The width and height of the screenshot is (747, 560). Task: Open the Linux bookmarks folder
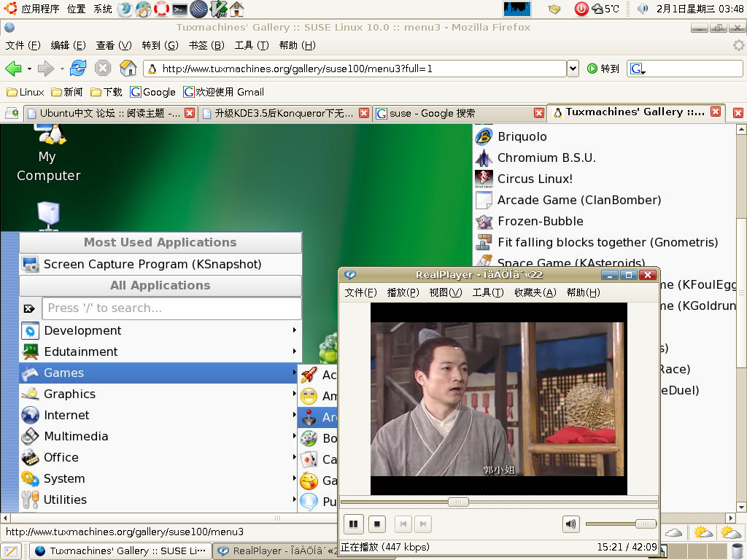pos(26,92)
